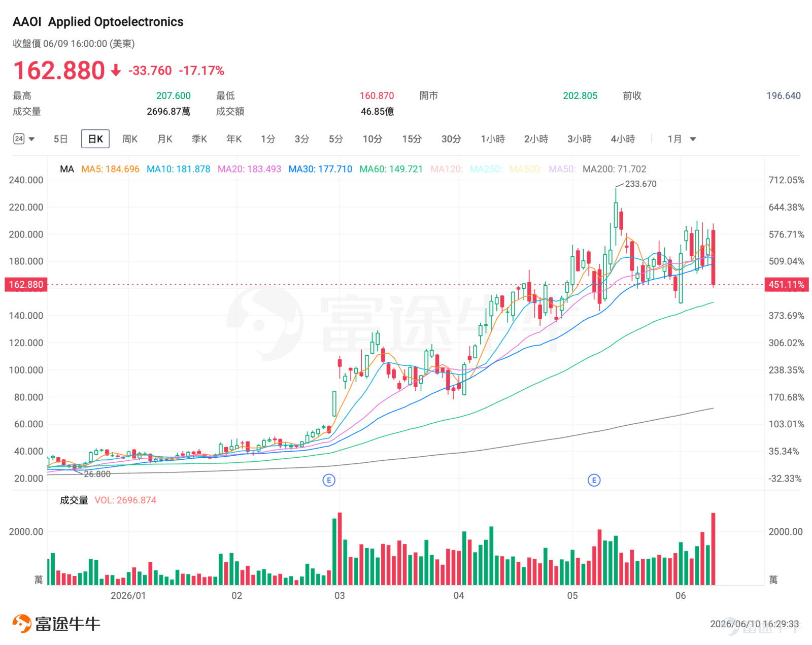Click the MA20: 183.493 indicator label
Image resolution: width=812 pixels, height=645 pixels.
[x=249, y=169]
